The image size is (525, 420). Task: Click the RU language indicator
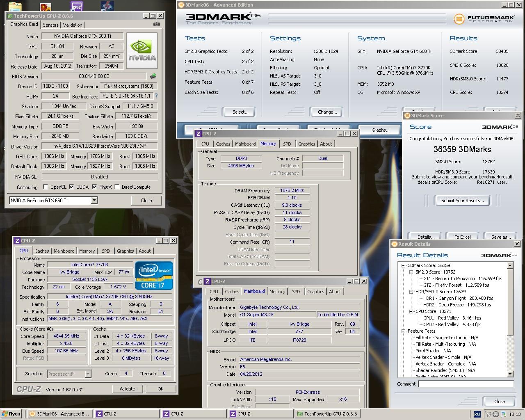(x=477, y=414)
